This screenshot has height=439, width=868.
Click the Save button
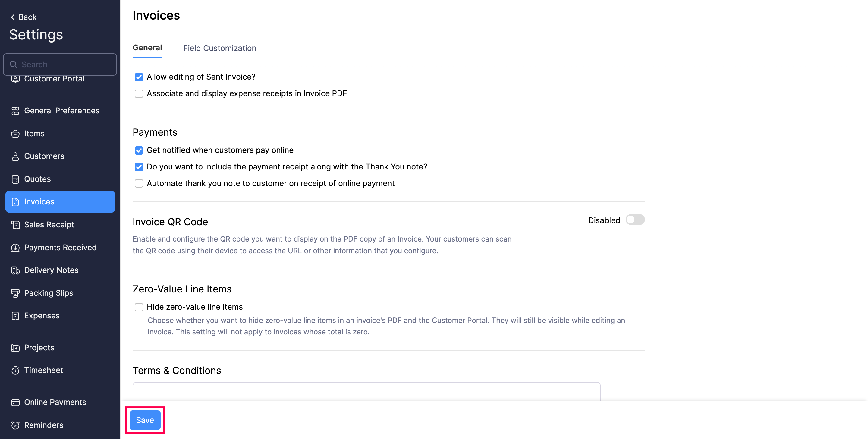(145, 420)
